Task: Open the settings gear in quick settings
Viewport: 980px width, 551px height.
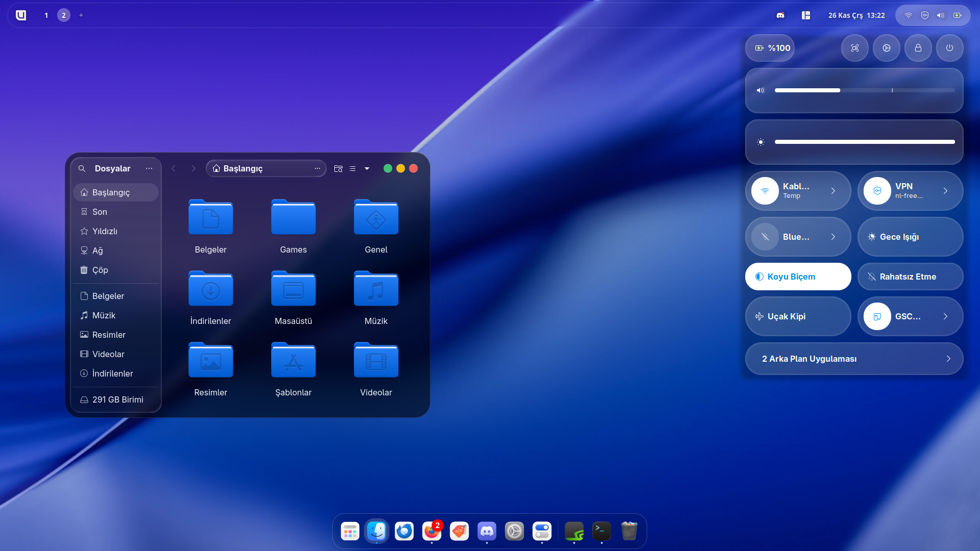Action: click(x=887, y=48)
